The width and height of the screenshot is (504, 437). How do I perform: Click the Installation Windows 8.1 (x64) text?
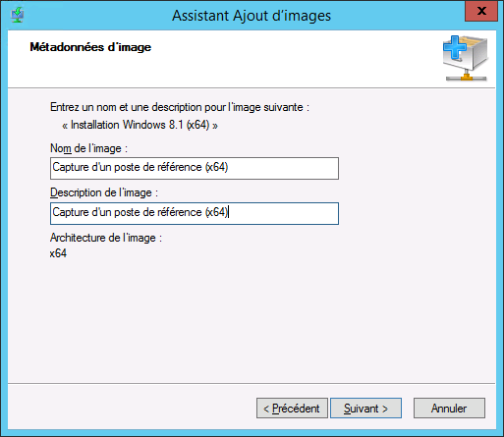[140, 125]
